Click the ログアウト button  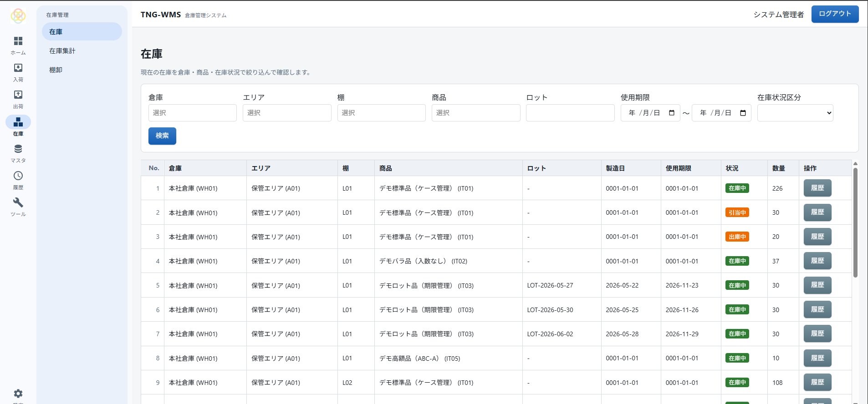[835, 14]
